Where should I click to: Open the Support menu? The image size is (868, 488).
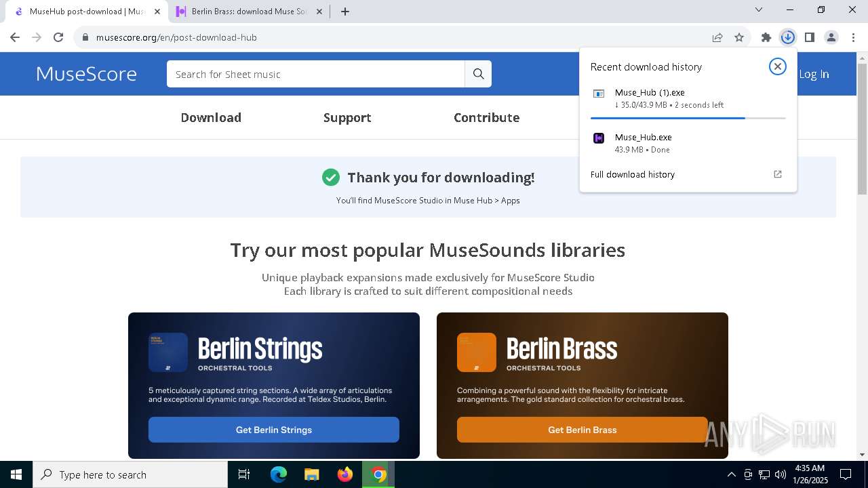347,117
